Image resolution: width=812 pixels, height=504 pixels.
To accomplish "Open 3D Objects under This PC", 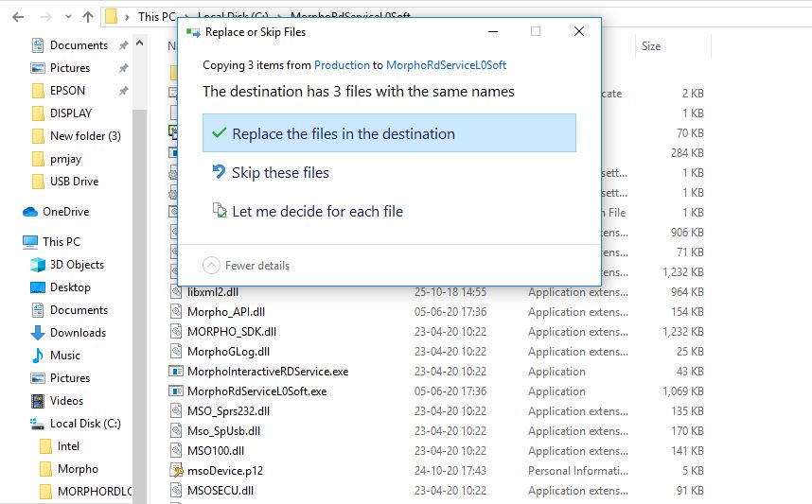I will 77,265.
